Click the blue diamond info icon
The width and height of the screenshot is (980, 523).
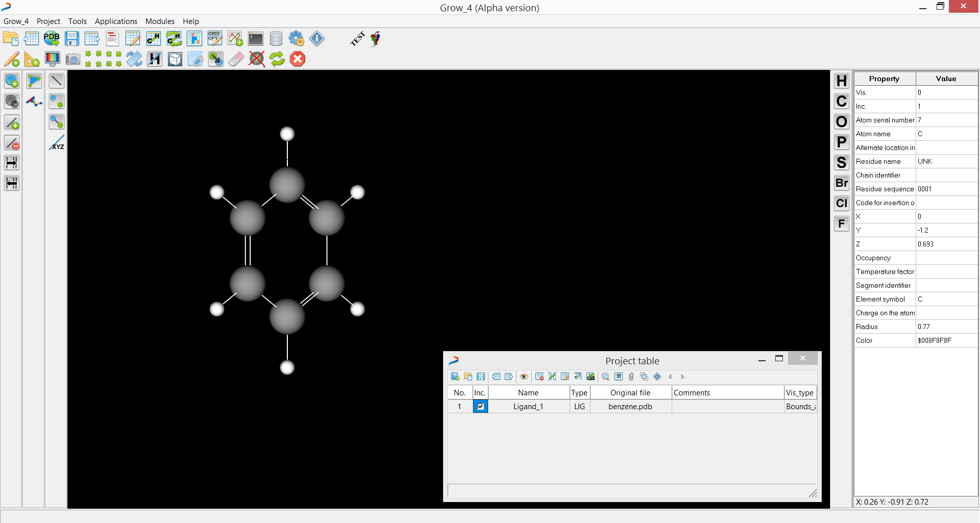(x=317, y=38)
